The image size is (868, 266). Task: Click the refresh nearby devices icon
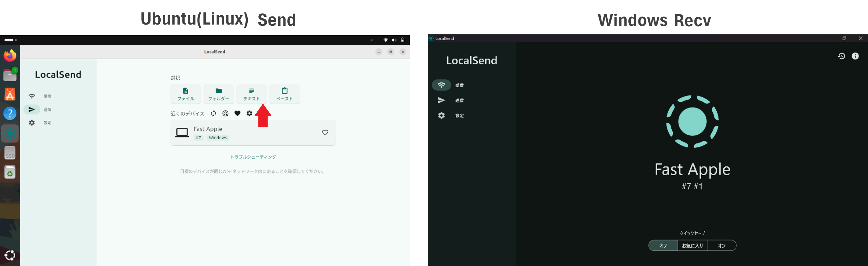coord(213,114)
